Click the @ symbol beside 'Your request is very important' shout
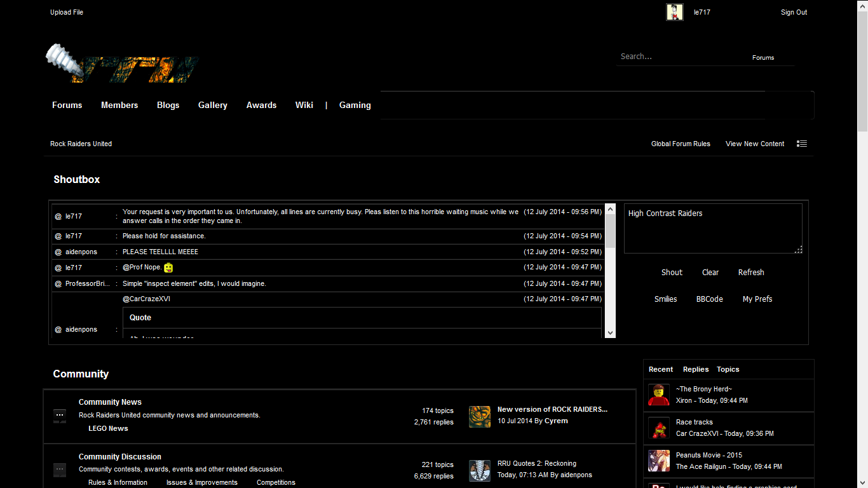This screenshot has height=488, width=868. tap(58, 217)
